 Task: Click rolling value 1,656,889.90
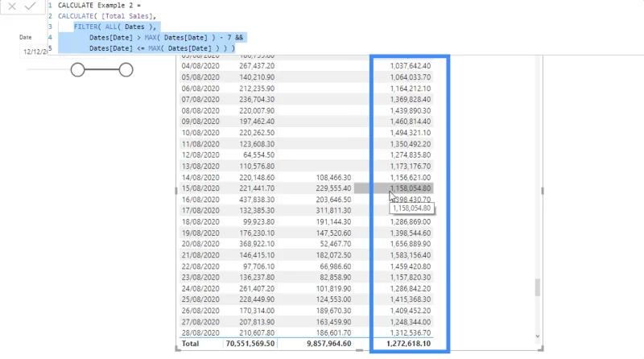tap(411, 244)
